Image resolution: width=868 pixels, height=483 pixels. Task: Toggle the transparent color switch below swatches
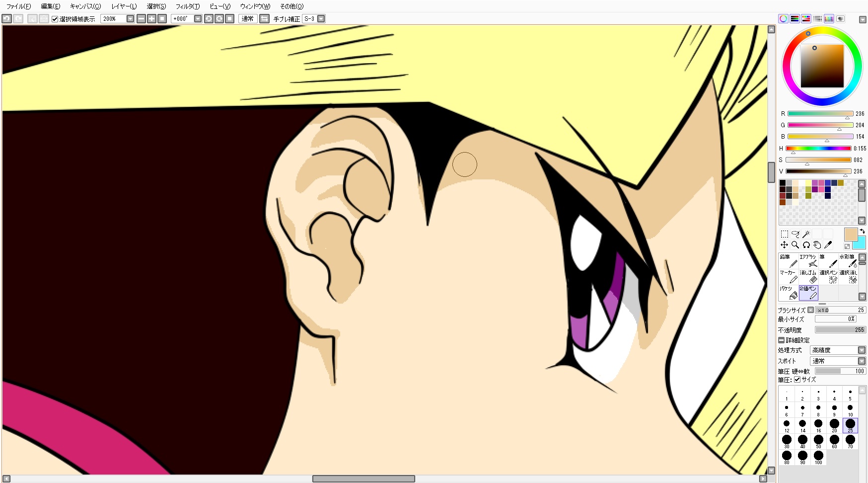click(847, 246)
